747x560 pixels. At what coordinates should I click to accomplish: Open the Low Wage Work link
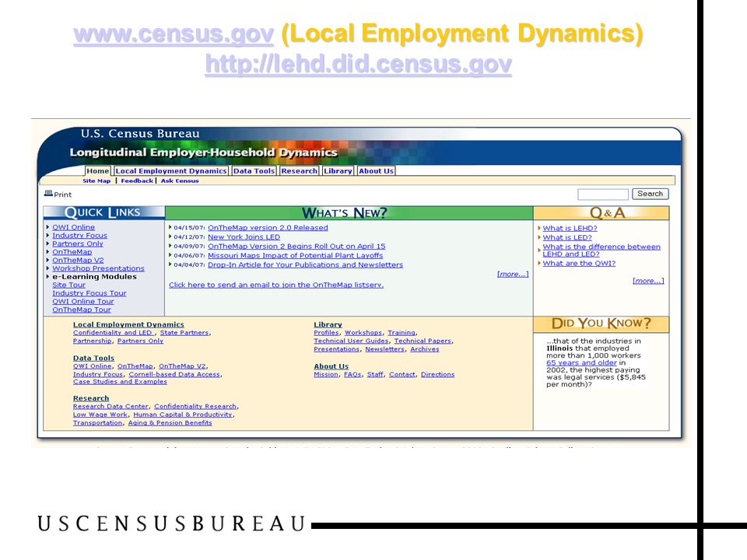pos(100,415)
